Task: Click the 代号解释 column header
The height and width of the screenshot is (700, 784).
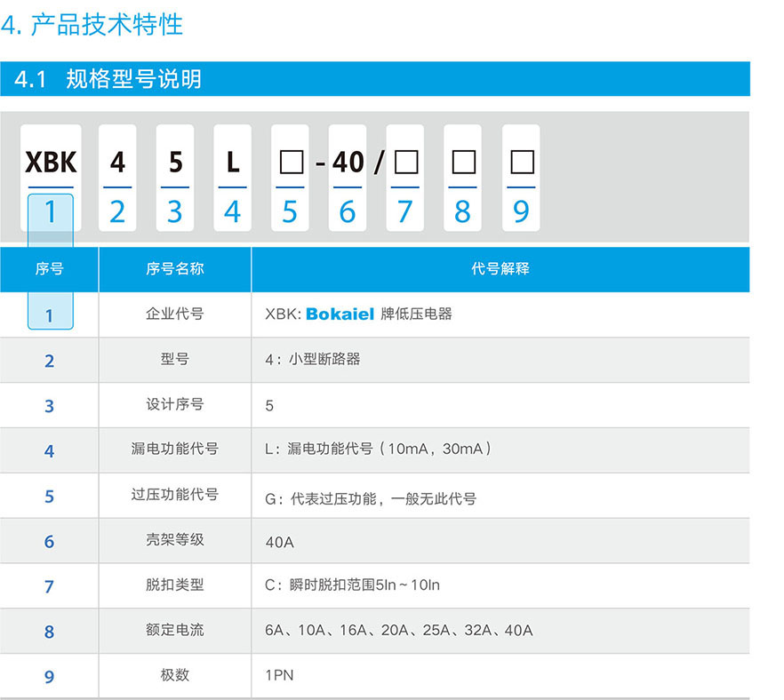Action: pos(500,268)
